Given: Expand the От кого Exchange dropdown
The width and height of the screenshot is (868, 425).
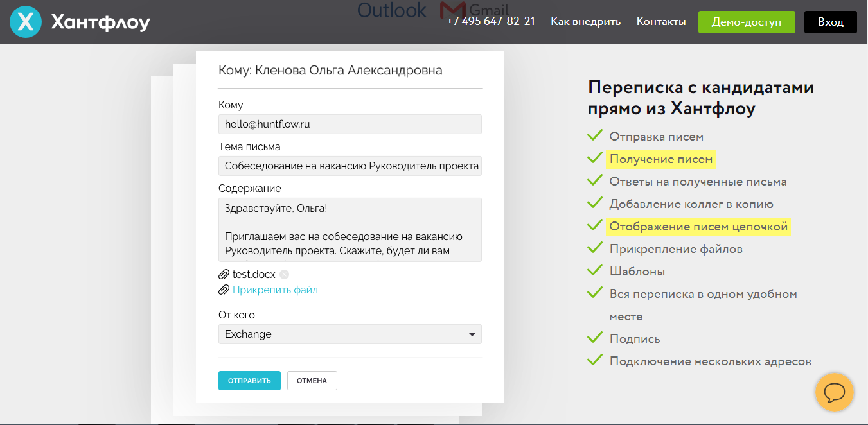Looking at the screenshot, I should pyautogui.click(x=350, y=334).
